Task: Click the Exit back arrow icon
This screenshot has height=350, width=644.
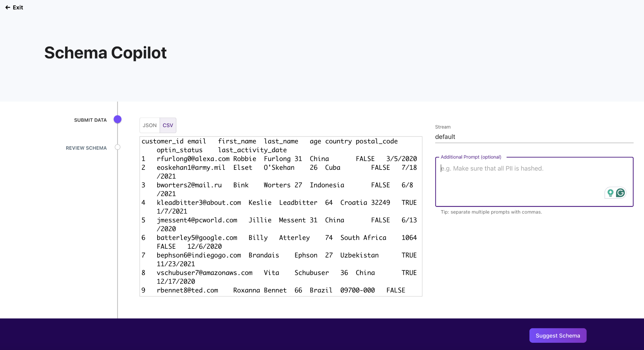Action: click(8, 7)
